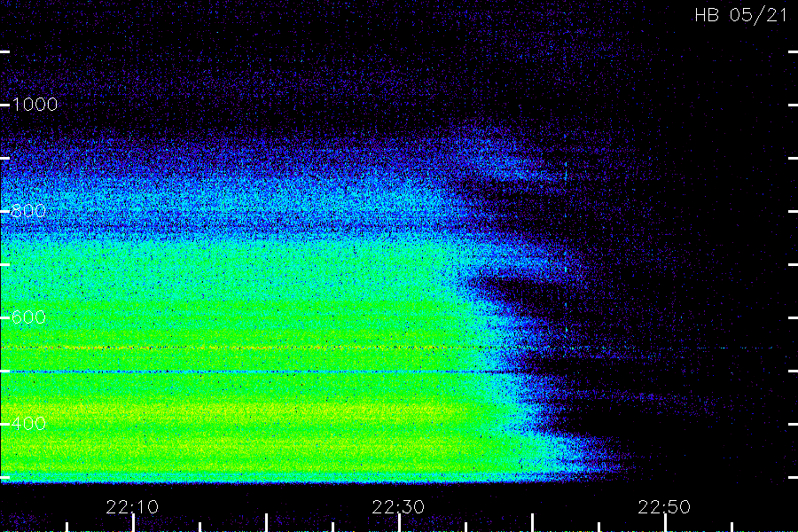This screenshot has height=532, width=798.
Task: Click the 600 frequency axis label
Action: [x=28, y=317]
